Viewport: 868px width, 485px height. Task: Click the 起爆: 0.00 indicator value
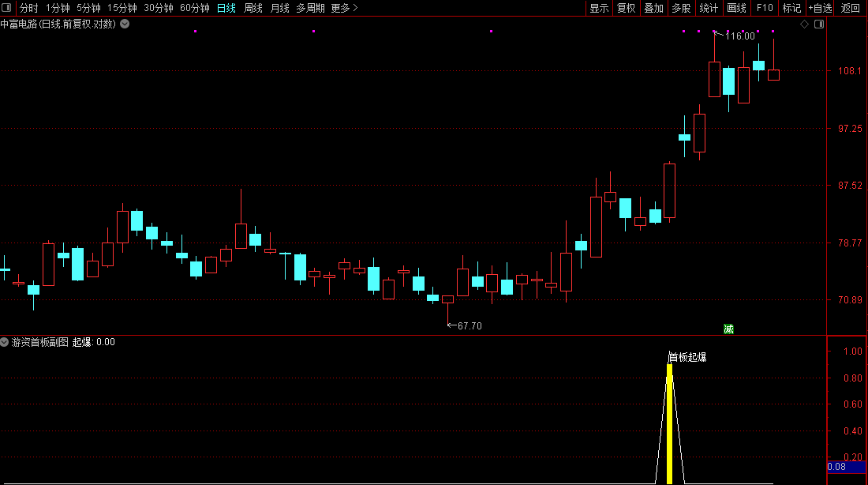click(x=94, y=342)
